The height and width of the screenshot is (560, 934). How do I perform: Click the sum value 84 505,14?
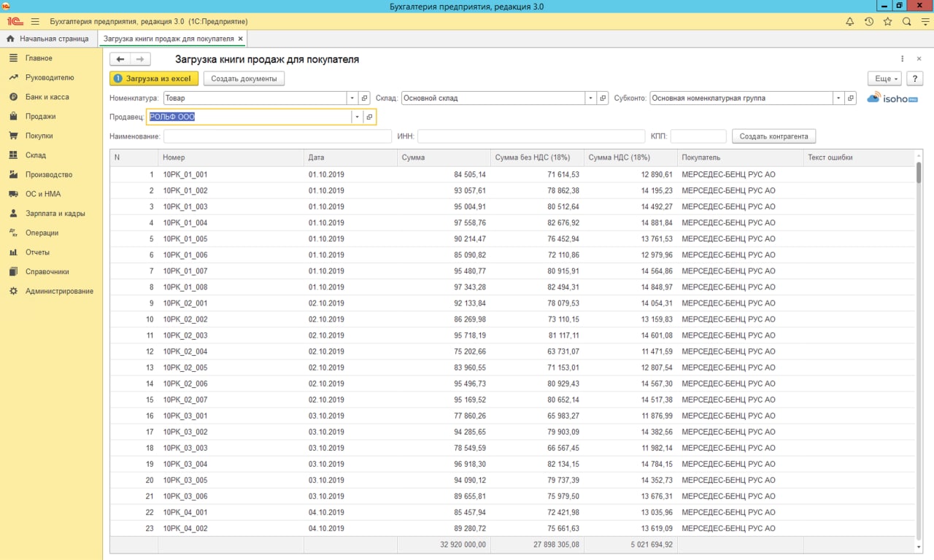click(x=470, y=175)
